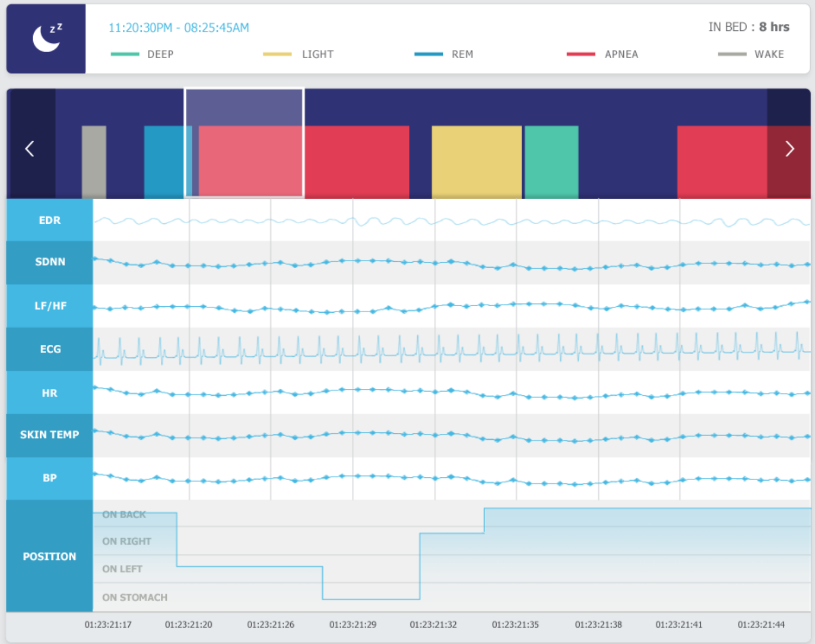Click the DEEP legend label

tap(160, 54)
